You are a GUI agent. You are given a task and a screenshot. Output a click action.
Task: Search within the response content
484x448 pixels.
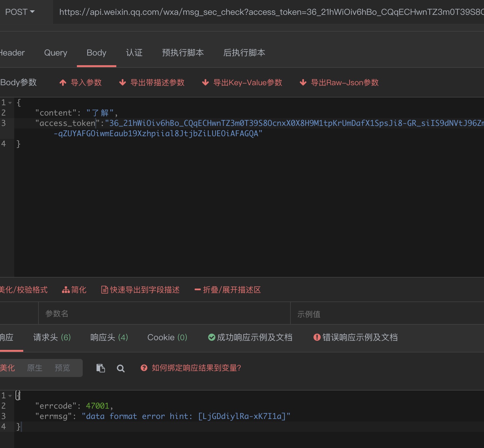pos(121,368)
